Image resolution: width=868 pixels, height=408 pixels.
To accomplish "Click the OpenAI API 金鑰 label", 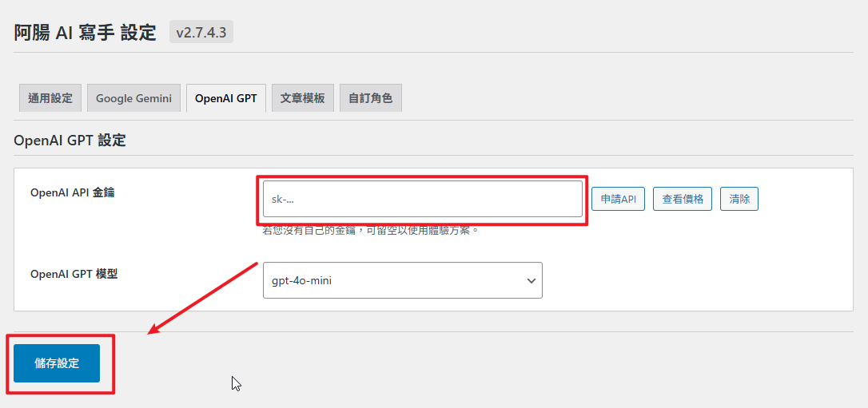I will [x=72, y=192].
